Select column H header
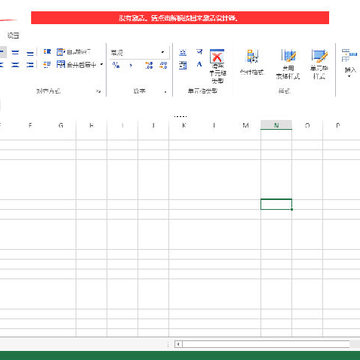 pos(91,125)
